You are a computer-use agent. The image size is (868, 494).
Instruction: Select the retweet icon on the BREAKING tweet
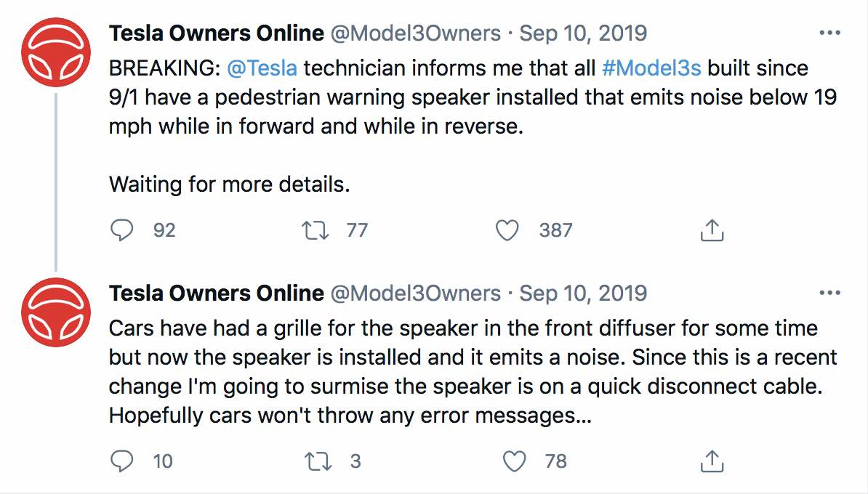[316, 230]
